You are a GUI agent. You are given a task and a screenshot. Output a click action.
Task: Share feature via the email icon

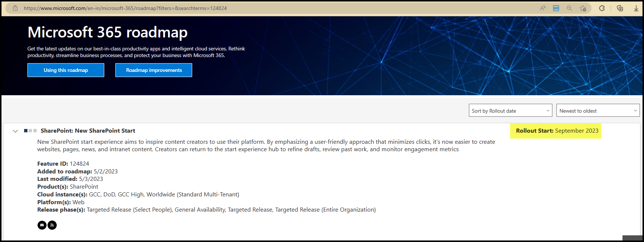pos(42,225)
